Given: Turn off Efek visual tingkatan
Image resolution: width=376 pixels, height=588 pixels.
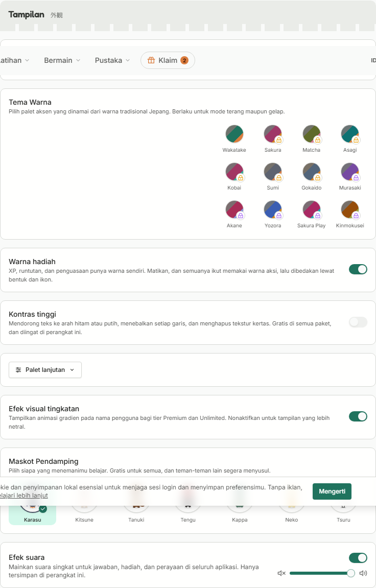Looking at the screenshot, I should pyautogui.click(x=358, y=416).
